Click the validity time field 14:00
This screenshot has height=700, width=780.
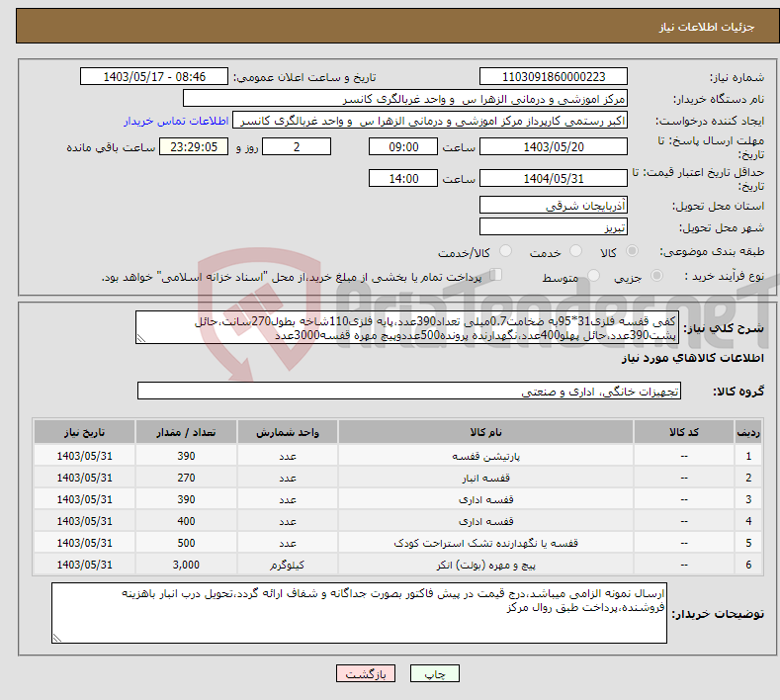coord(403,178)
